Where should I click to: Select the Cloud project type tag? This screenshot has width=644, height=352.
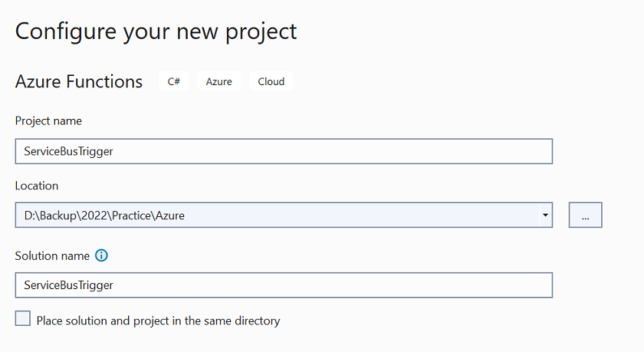pyautogui.click(x=271, y=81)
